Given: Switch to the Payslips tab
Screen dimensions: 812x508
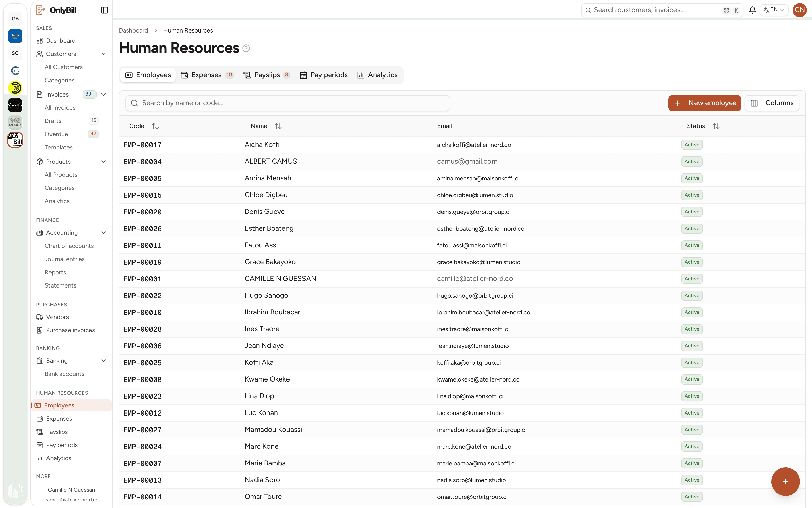Looking at the screenshot, I should [266, 75].
